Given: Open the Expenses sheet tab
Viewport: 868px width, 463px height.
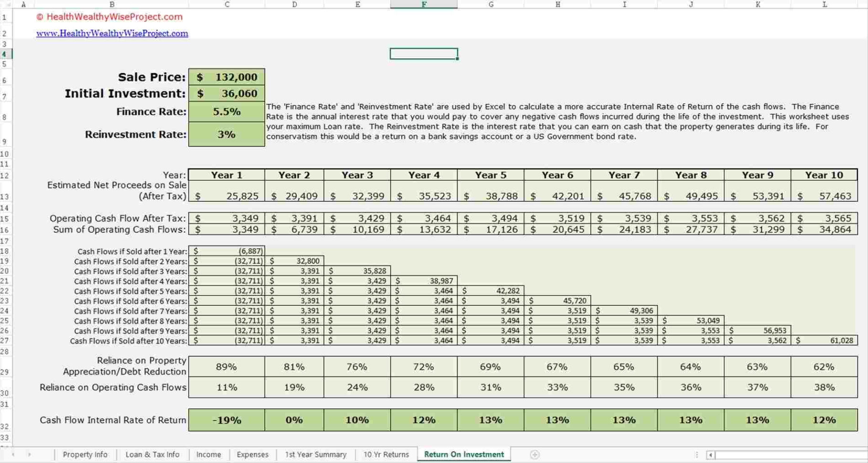Looking at the screenshot, I should [252, 454].
